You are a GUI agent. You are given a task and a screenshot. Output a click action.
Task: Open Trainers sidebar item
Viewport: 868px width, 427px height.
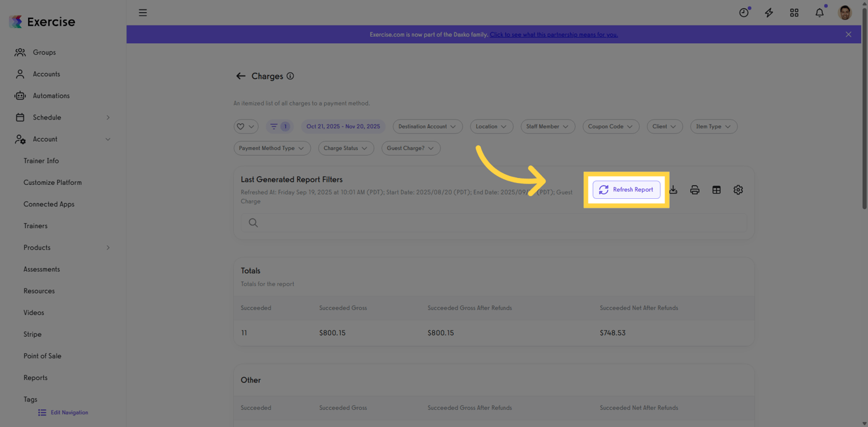point(36,226)
